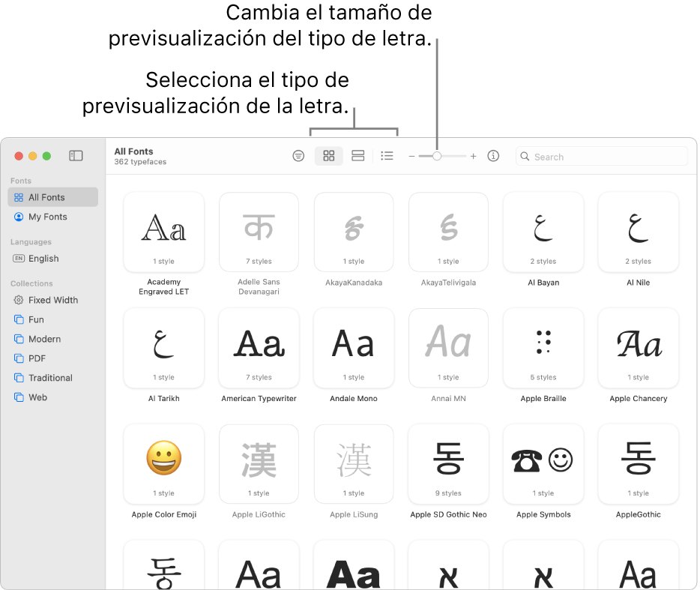Click the plus icon to enlarge previews
The height and width of the screenshot is (590, 700).
click(x=473, y=156)
